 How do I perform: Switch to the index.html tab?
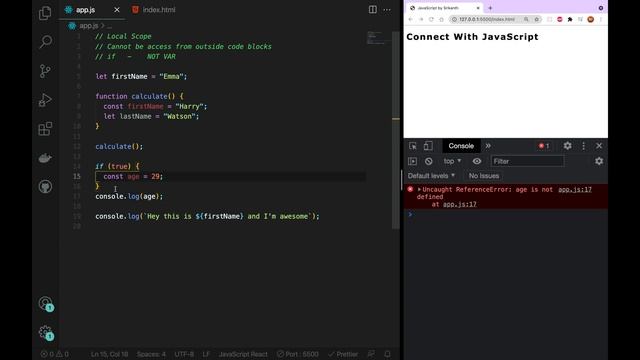tap(153, 9)
